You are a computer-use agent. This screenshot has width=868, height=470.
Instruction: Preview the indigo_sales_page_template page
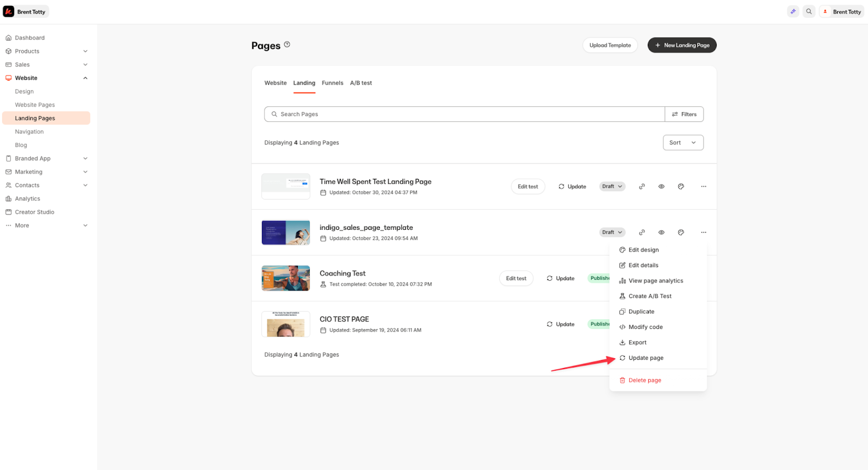coord(661,233)
